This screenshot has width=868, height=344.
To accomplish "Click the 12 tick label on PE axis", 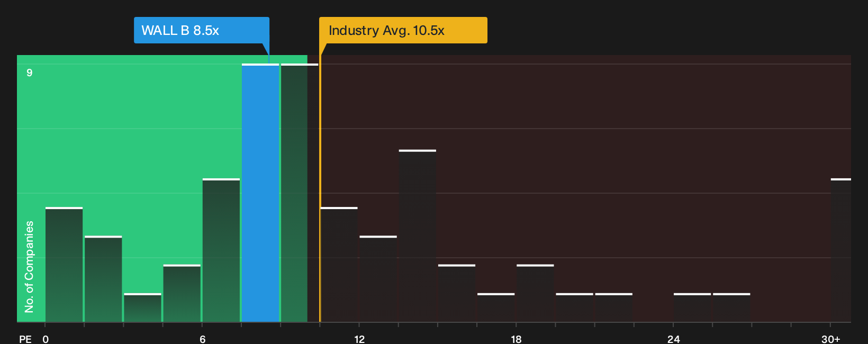I will click(359, 339).
